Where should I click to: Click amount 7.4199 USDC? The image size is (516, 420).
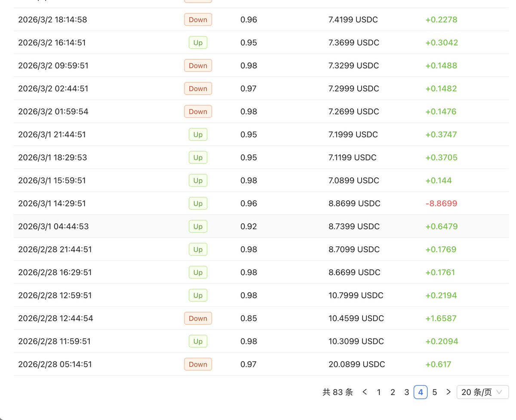click(353, 19)
